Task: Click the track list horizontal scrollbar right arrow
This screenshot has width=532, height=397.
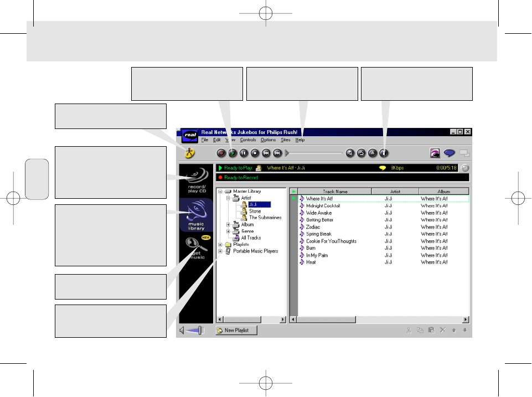Action: tap(466, 319)
